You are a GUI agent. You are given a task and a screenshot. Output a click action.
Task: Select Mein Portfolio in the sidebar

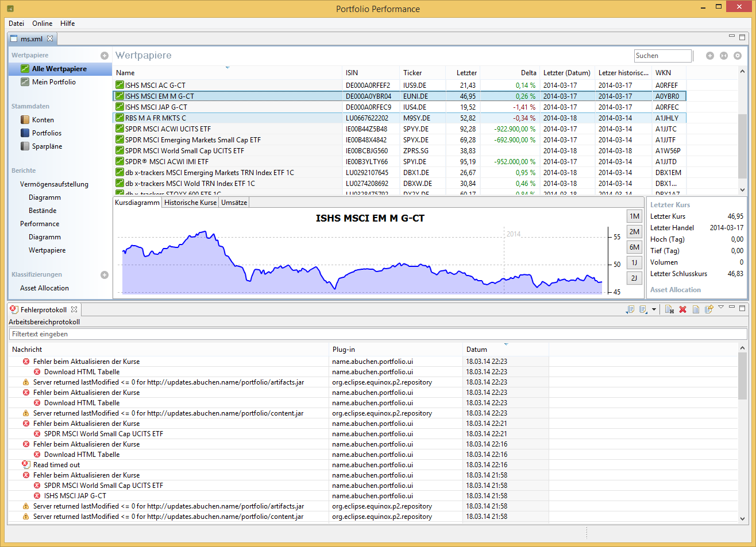pyautogui.click(x=53, y=82)
